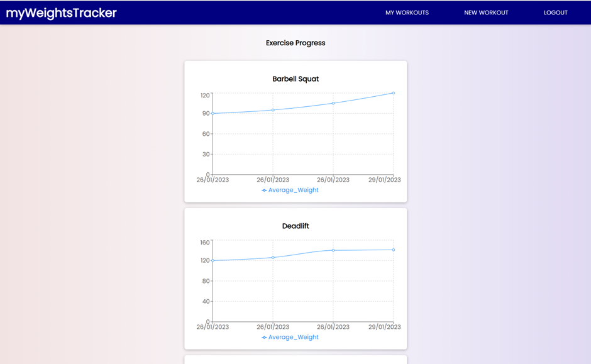
Task: Click the Average_Weight legend marker on Barbell Squat chart
Action: point(263,189)
